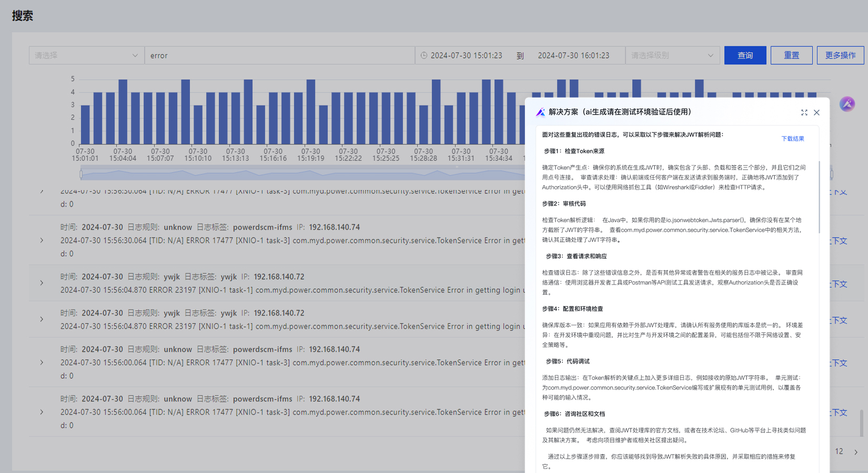The width and height of the screenshot is (868, 473).
Task: Click the purple AI assistant floating icon
Action: click(x=847, y=104)
